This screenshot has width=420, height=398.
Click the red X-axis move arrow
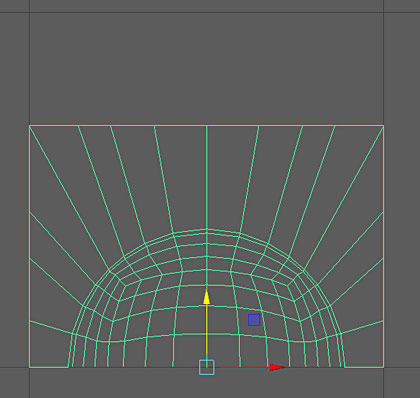pyautogui.click(x=278, y=367)
